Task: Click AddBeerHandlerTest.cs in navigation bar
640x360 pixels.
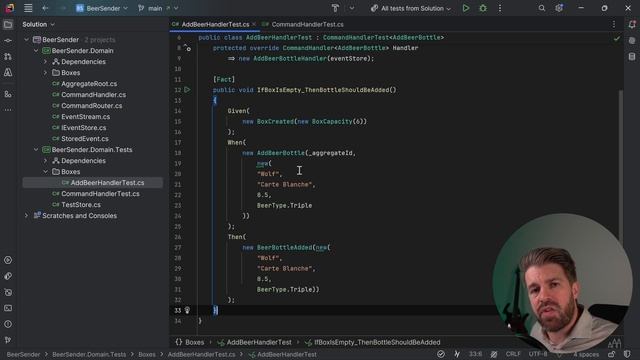Action: [x=201, y=355]
